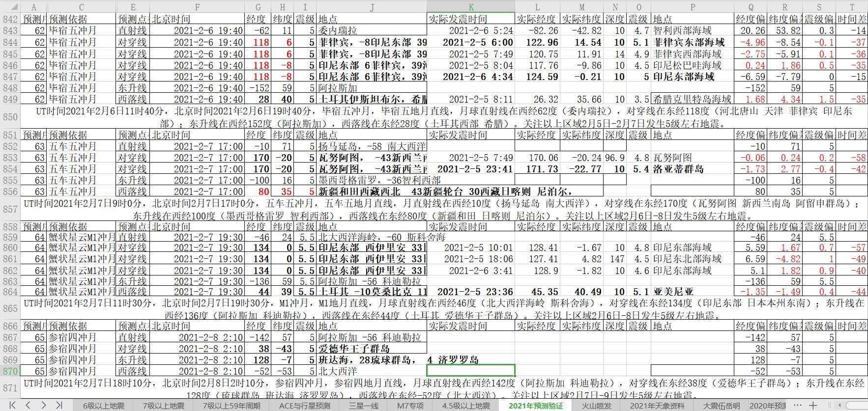The width and height of the screenshot is (868, 411).
Task: Select cell 智利西部海域 in row 843
Action: coord(693,30)
